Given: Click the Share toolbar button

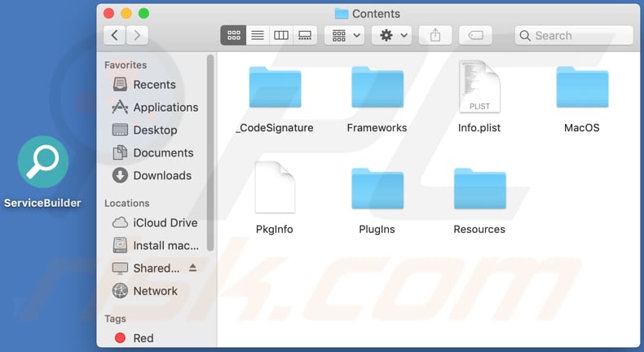Looking at the screenshot, I should 435,35.
